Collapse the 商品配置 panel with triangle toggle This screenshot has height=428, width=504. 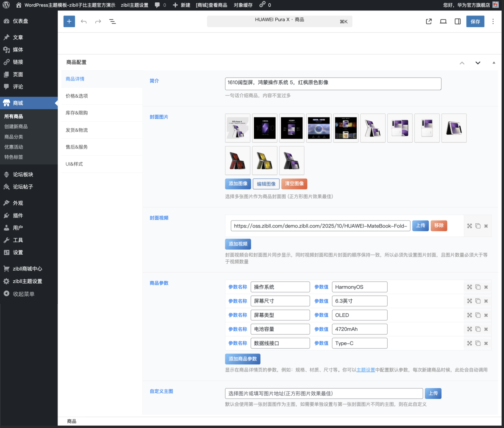[494, 62]
